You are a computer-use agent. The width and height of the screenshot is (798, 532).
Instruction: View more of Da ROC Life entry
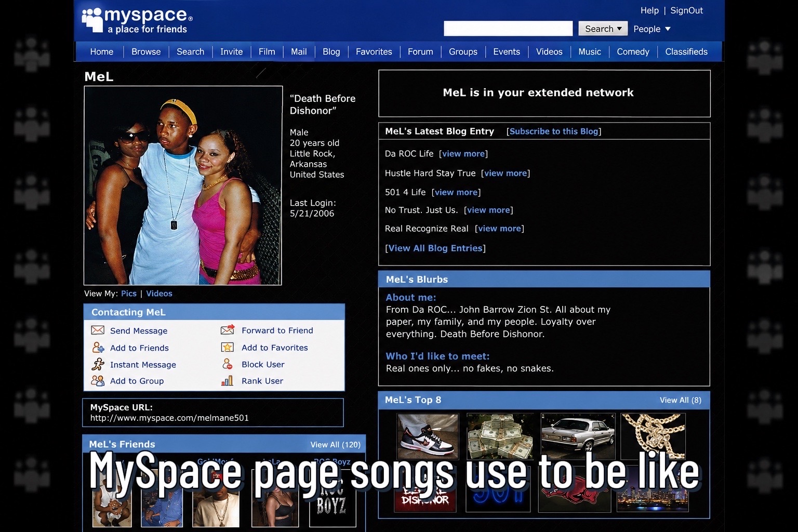pos(463,154)
